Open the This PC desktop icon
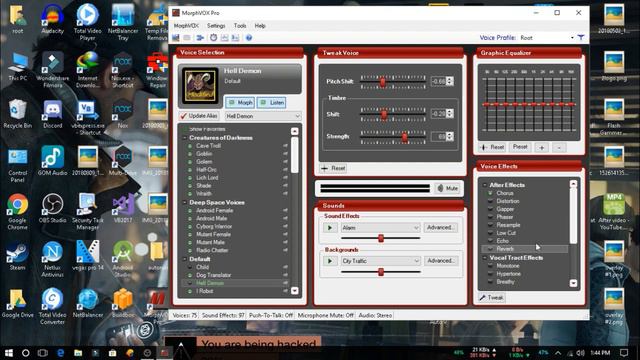The height and width of the screenshot is (360, 640). click(18, 67)
